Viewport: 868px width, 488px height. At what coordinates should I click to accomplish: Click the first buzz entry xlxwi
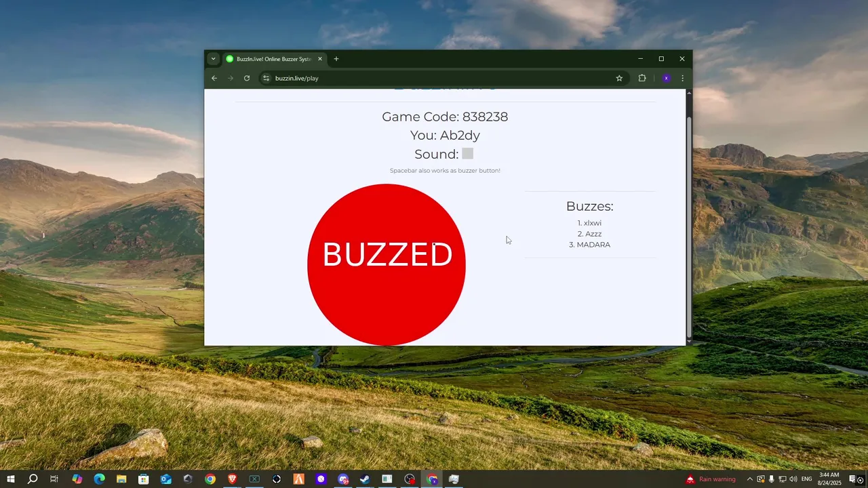(589, 223)
